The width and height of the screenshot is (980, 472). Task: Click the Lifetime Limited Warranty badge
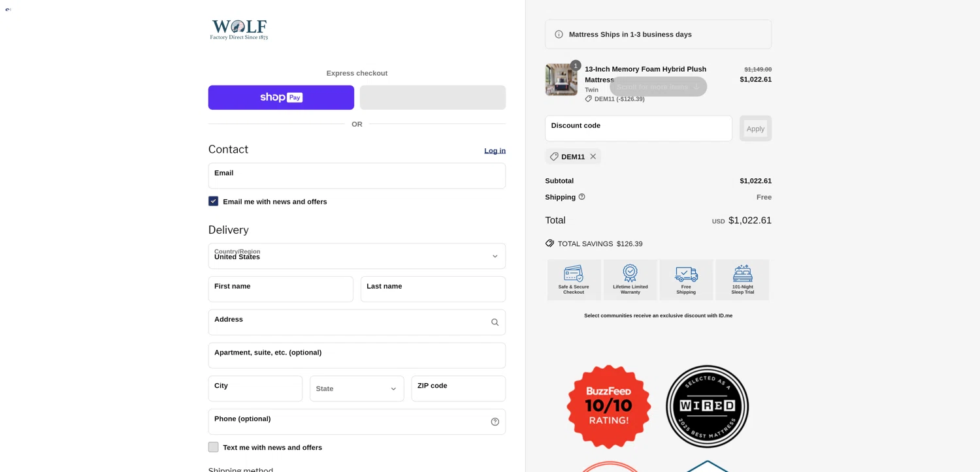(630, 280)
